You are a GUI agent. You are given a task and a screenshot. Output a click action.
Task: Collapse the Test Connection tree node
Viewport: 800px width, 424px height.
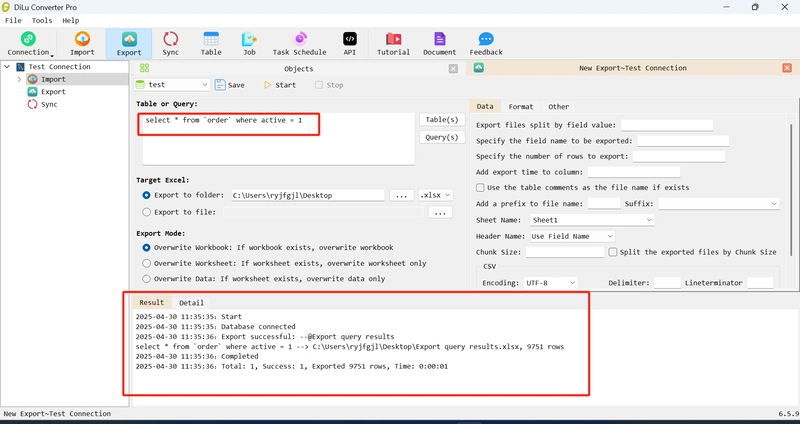7,67
